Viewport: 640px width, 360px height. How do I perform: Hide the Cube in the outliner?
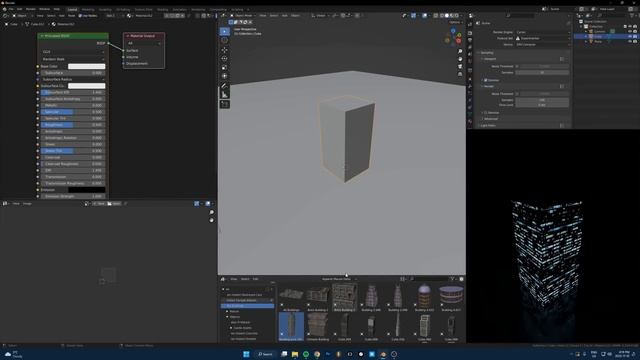tap(630, 36)
